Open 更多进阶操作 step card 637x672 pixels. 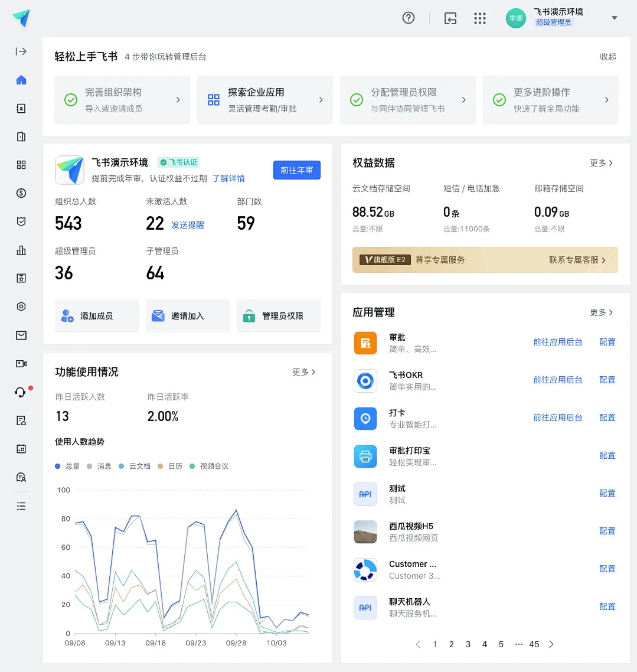550,100
